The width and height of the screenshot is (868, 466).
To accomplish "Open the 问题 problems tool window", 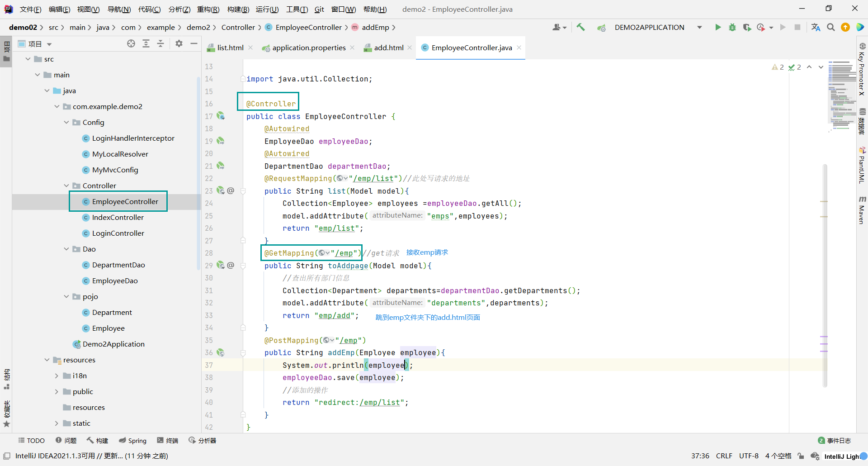I will tap(66, 440).
